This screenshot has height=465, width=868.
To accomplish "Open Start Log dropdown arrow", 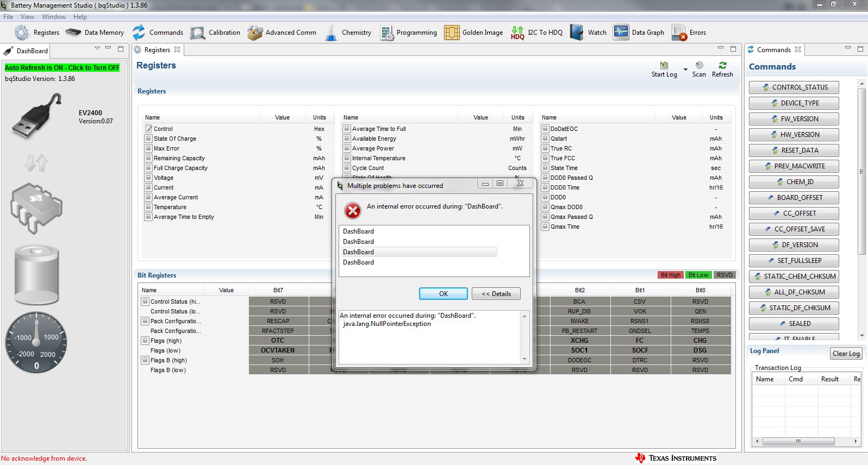I will (x=685, y=70).
